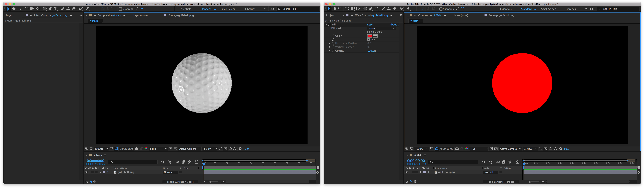Switch to the Essentials workspace
The width and height of the screenshot is (644, 188).
coord(185,9)
